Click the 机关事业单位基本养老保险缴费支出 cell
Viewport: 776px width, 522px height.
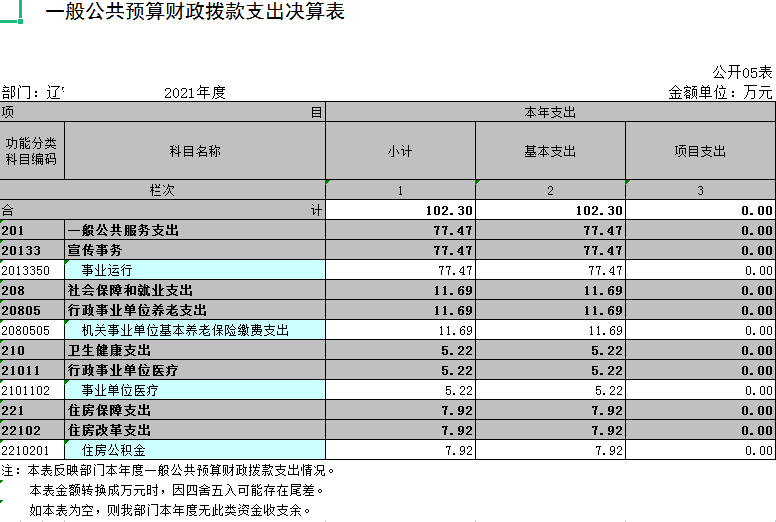point(195,331)
